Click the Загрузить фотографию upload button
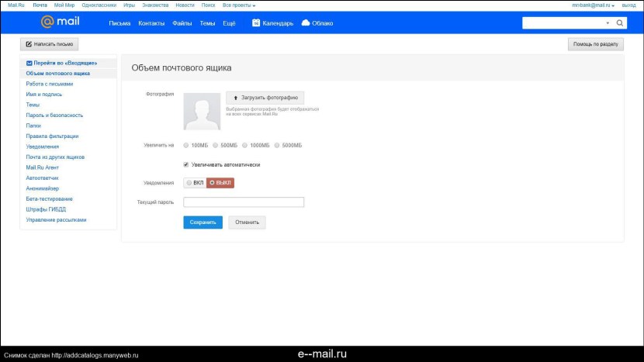644x362 pixels. 265,98
